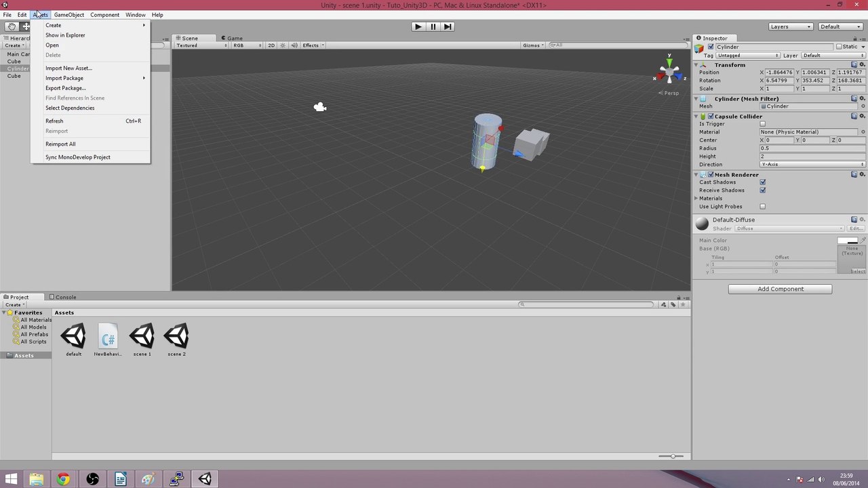Open the Effects dropdown in Scene view

pyautogui.click(x=313, y=45)
